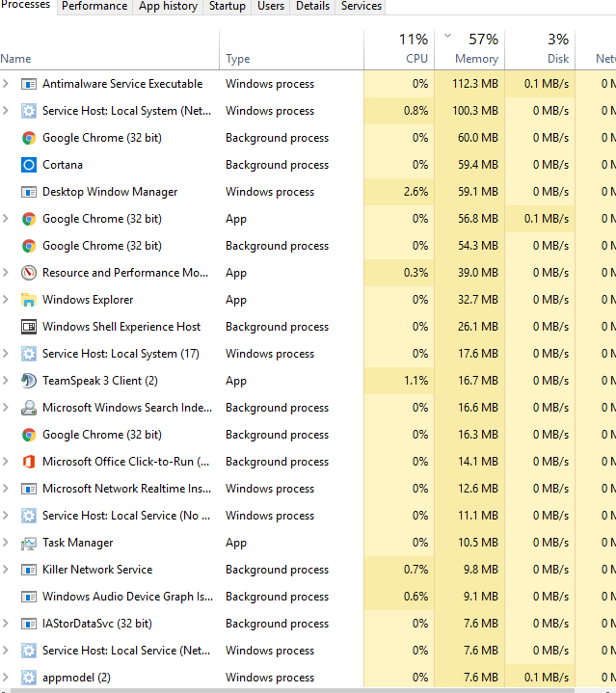Expand Killer Network Service row

click(6, 569)
